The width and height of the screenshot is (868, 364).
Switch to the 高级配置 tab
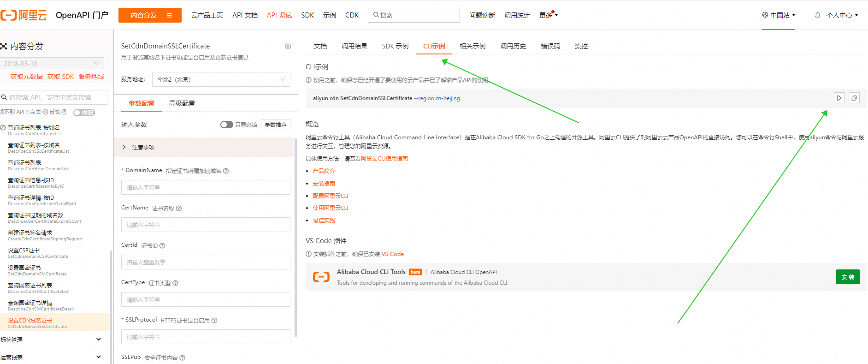tap(182, 103)
